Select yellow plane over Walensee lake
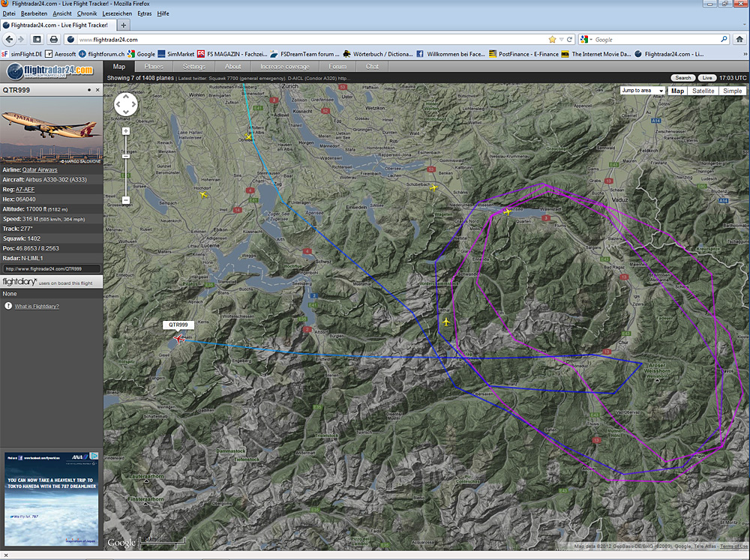 508,211
